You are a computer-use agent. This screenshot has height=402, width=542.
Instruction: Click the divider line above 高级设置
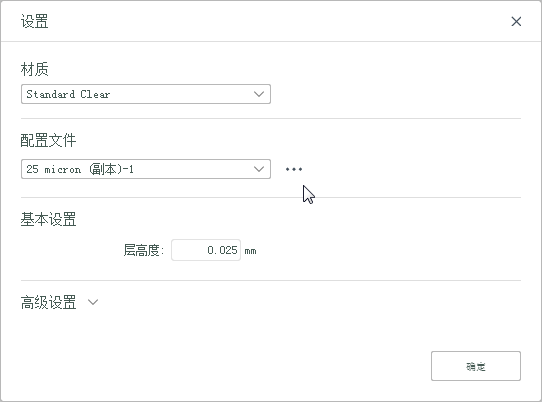point(271,280)
